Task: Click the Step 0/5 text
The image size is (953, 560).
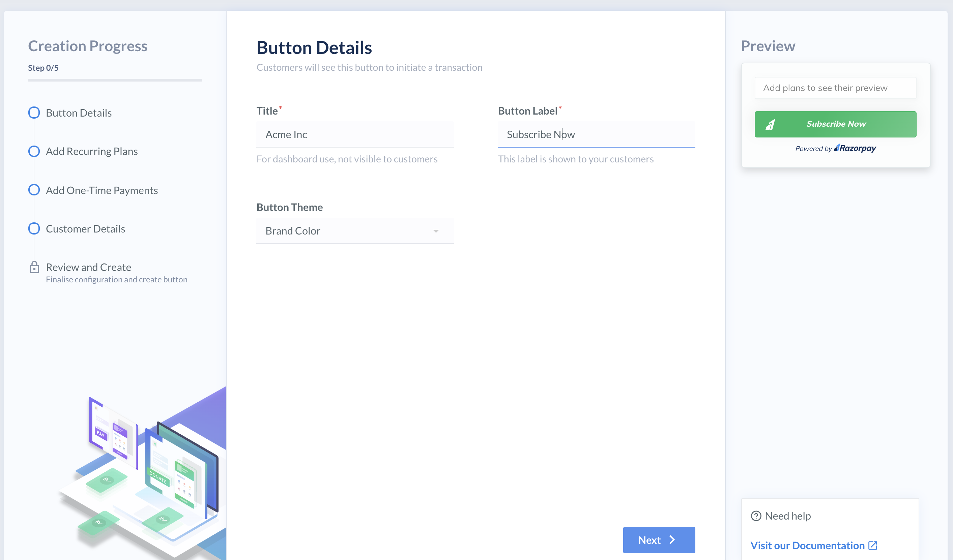Action: tap(43, 68)
